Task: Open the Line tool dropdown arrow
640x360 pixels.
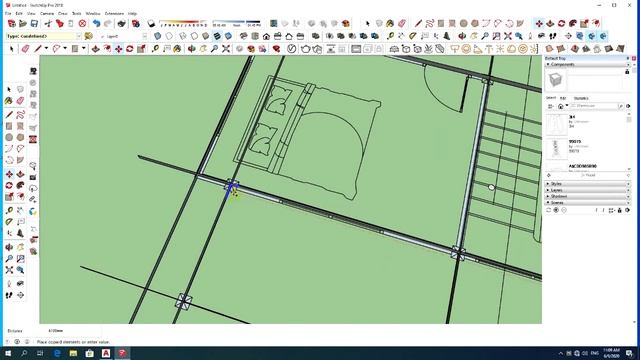Action: click(x=46, y=49)
